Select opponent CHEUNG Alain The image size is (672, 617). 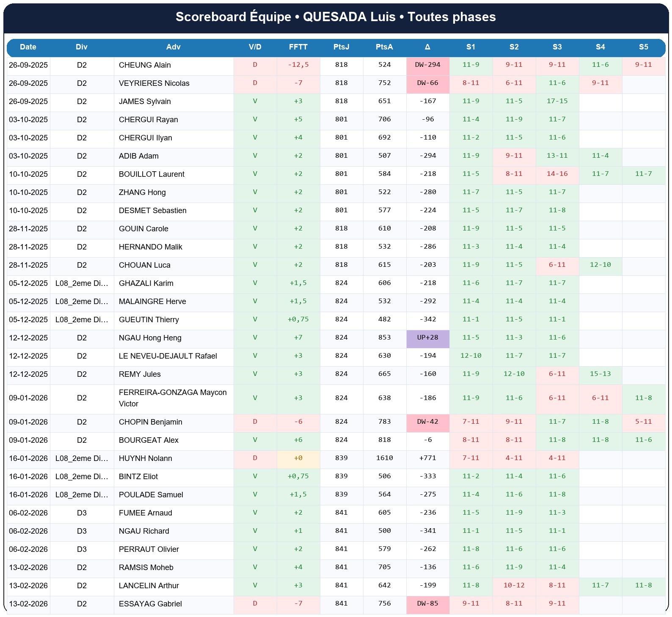(145, 65)
